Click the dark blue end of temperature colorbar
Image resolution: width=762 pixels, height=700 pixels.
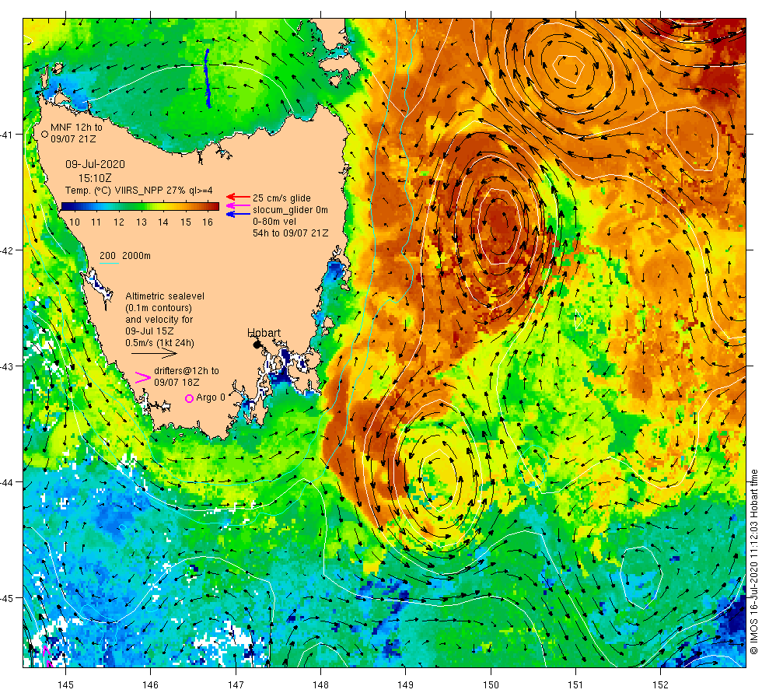[66, 207]
